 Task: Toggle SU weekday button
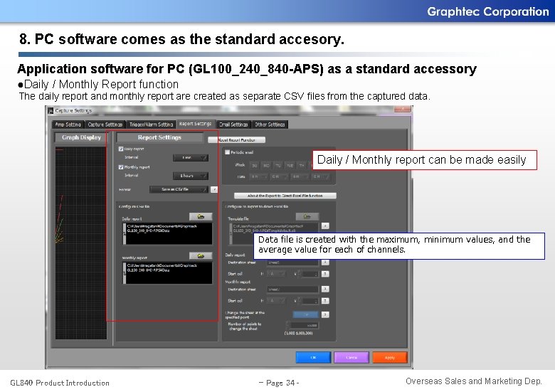[254, 165]
